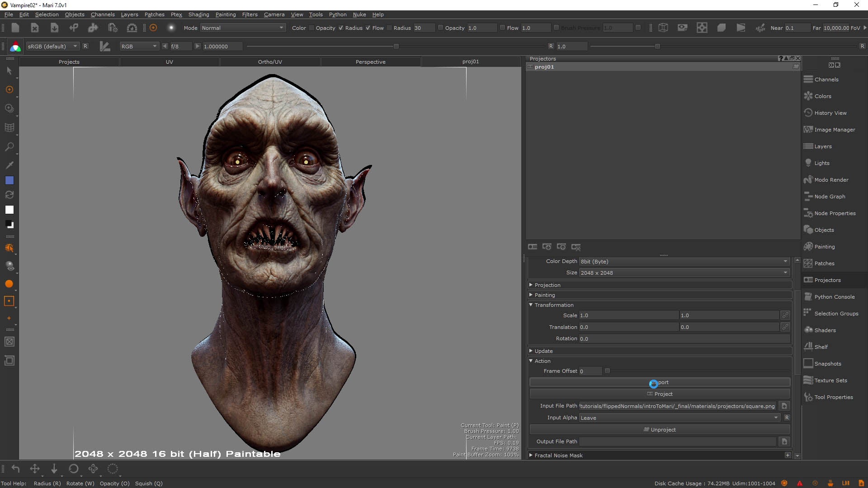Screen dimensions: 868x488
Task: Click the wireframe cube camera icon
Action: (663, 28)
